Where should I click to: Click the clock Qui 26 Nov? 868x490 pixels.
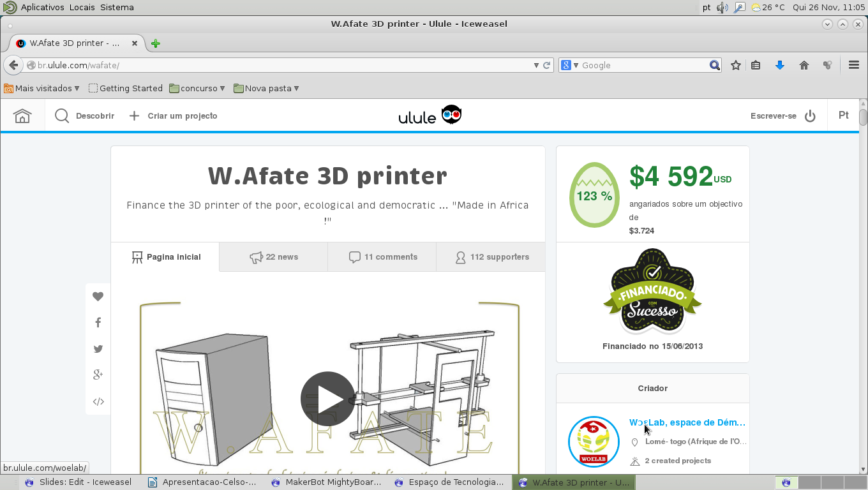coord(828,7)
